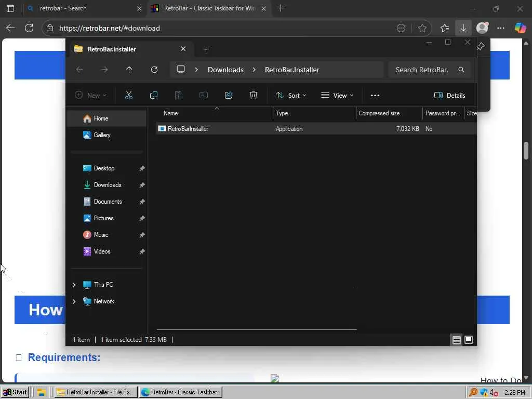Image resolution: width=532 pixels, height=399 pixels.
Task: Switch to details list view icon in the status bar
Action: [456, 340]
